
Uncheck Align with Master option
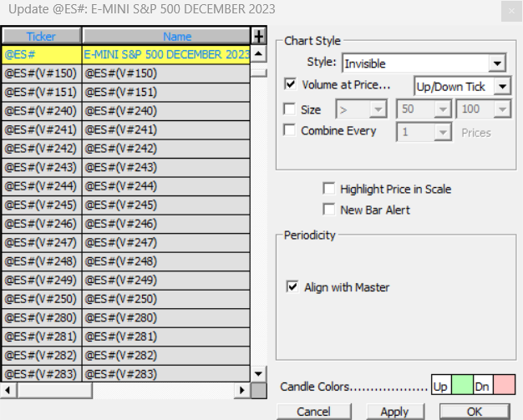292,287
